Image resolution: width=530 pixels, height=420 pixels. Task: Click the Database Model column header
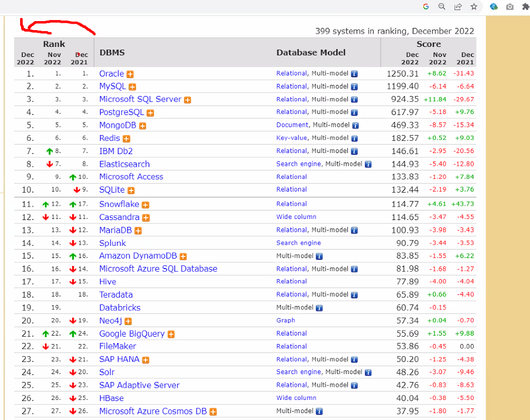(311, 52)
